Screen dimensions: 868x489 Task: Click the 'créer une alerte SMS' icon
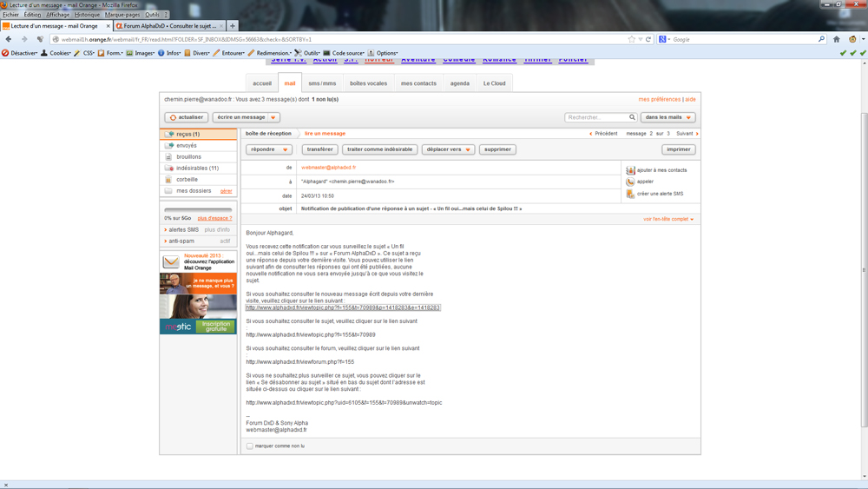tap(630, 194)
